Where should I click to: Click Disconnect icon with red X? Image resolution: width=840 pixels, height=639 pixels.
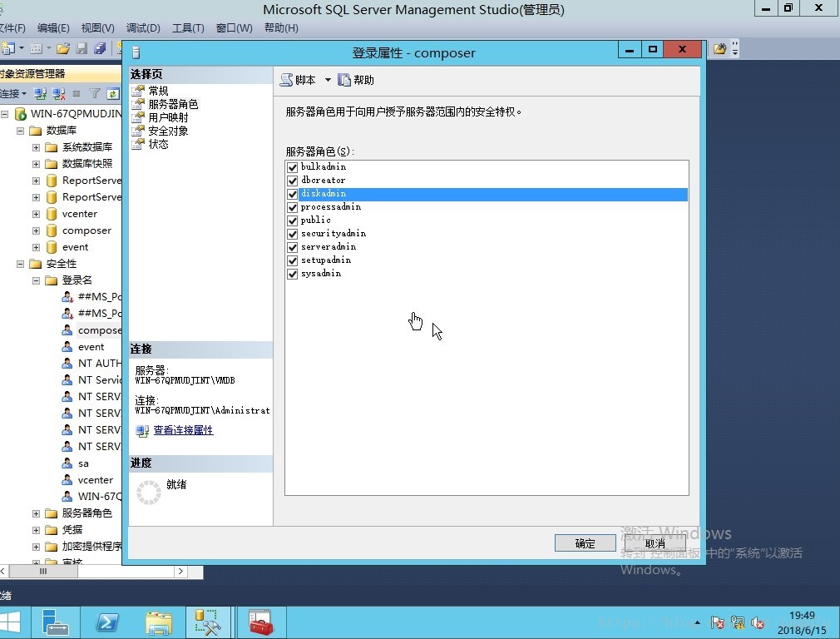tap(58, 94)
